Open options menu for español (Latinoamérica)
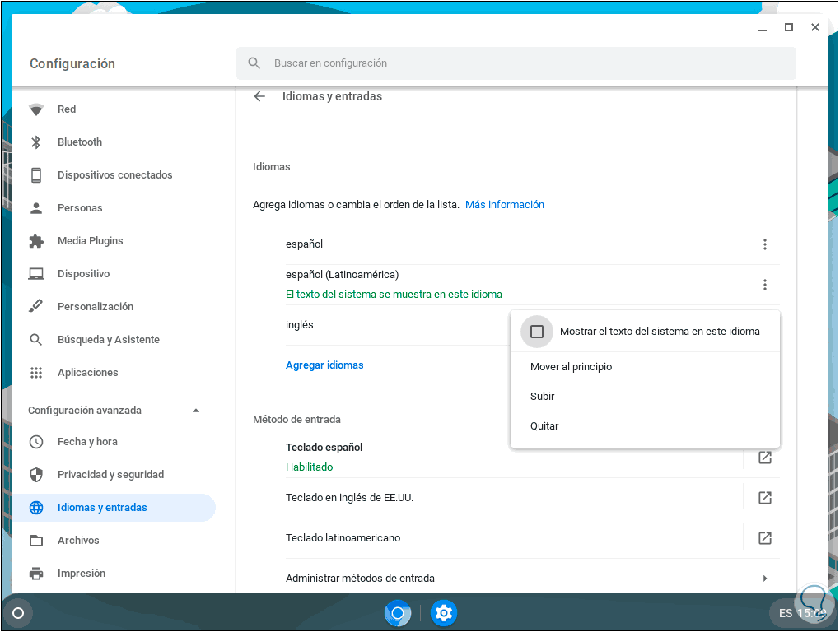This screenshot has width=840, height=632. pyautogui.click(x=764, y=285)
